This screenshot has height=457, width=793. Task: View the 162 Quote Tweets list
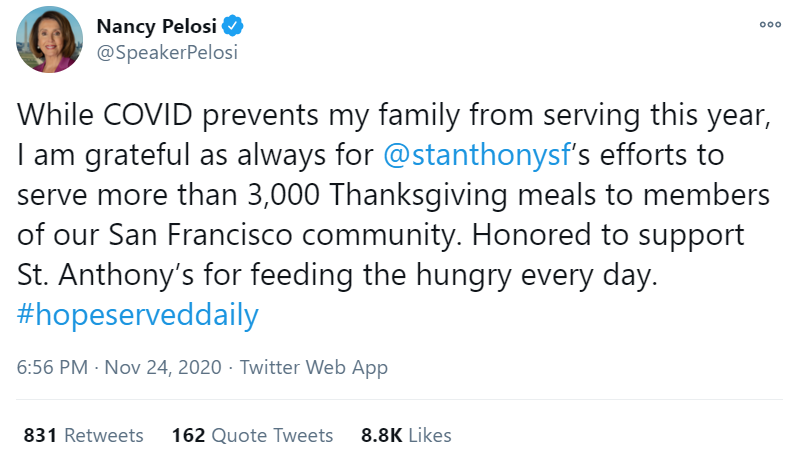pos(252,435)
